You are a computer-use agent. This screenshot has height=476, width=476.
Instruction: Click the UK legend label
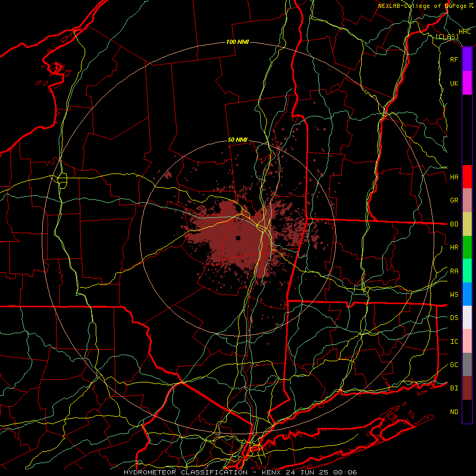pos(454,83)
